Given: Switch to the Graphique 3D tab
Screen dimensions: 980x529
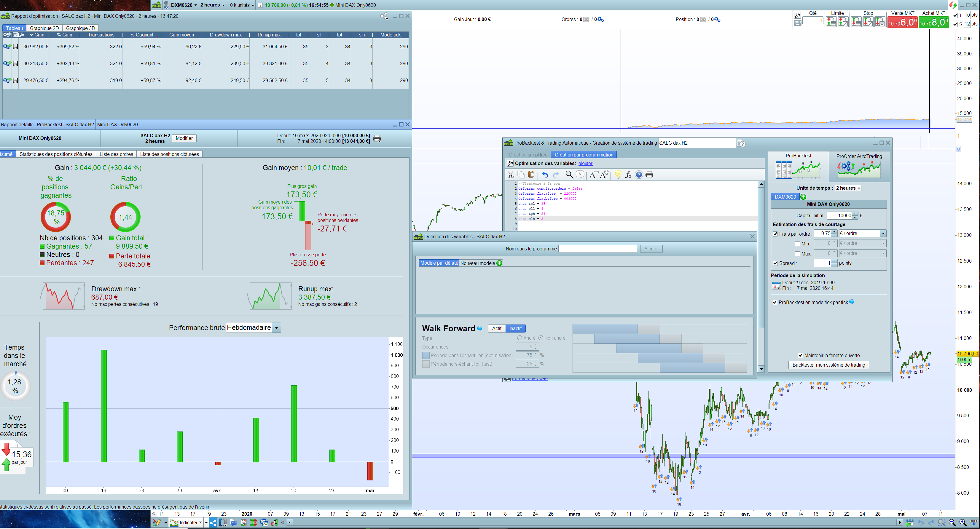Looking at the screenshot, I should [80, 28].
